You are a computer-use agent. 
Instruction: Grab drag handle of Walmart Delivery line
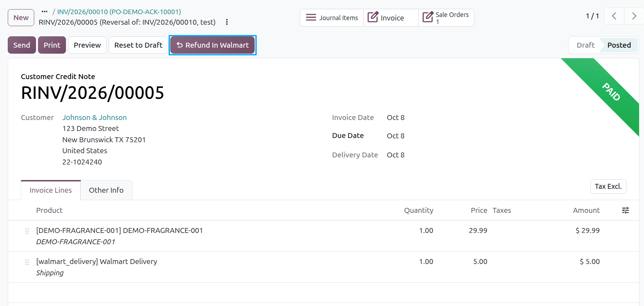tap(27, 262)
